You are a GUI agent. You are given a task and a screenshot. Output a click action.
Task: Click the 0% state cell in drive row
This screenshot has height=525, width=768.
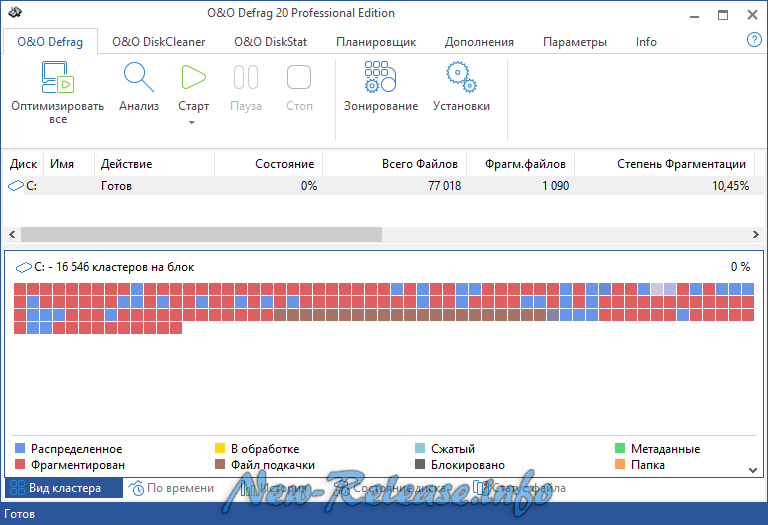click(309, 186)
